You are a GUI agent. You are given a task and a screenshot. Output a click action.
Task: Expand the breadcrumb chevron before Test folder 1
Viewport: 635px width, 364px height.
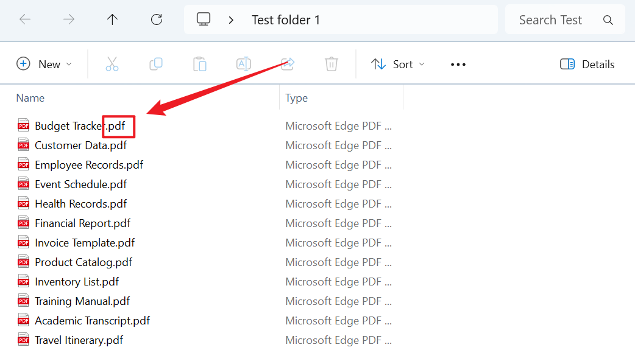[x=231, y=20]
